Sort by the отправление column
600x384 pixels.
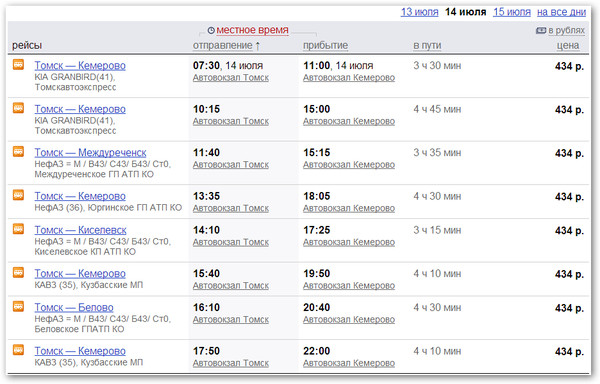223,46
